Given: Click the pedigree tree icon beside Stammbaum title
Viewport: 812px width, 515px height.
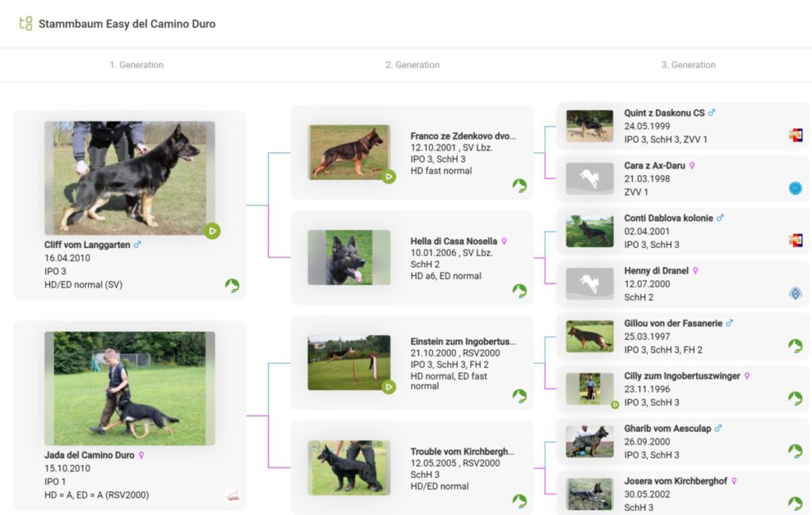Looking at the screenshot, I should pyautogui.click(x=25, y=23).
